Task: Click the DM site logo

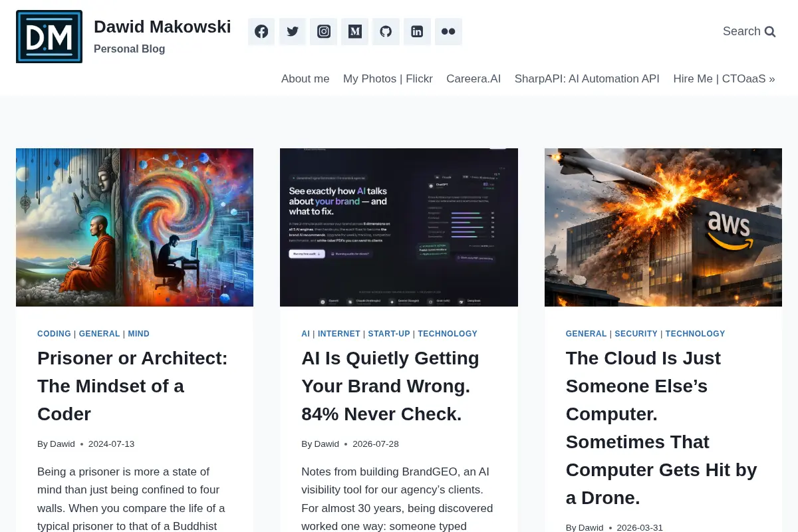Action: tap(49, 37)
